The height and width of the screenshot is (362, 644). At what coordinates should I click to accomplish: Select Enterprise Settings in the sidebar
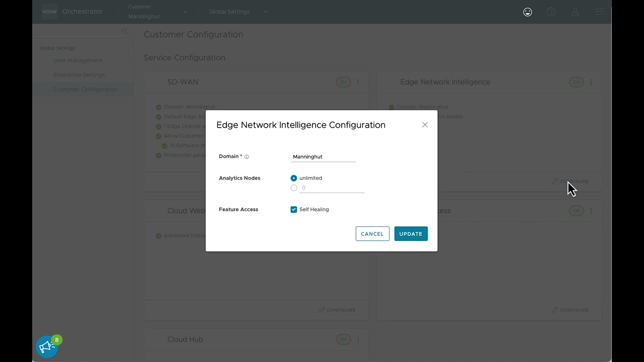[79, 74]
